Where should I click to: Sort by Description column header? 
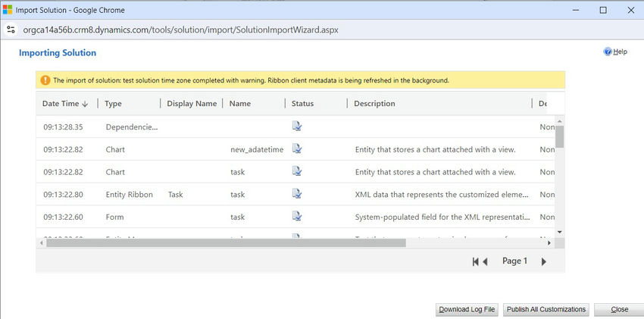tap(374, 104)
